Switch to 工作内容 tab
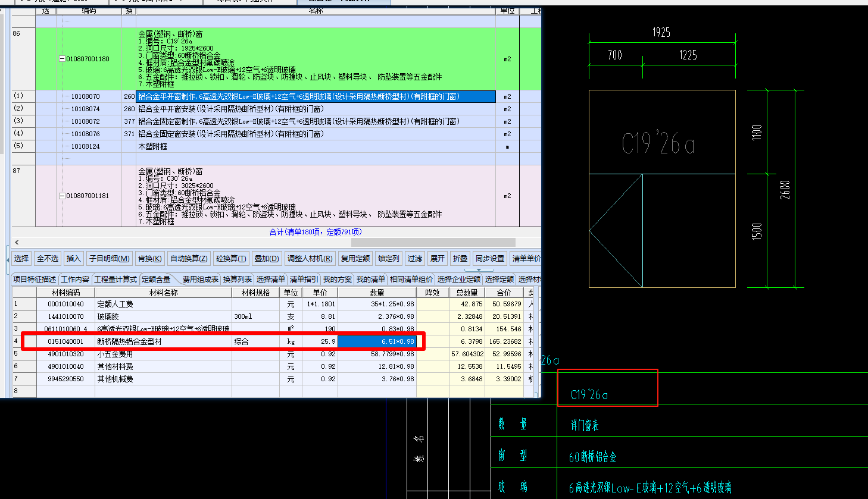 75,279
